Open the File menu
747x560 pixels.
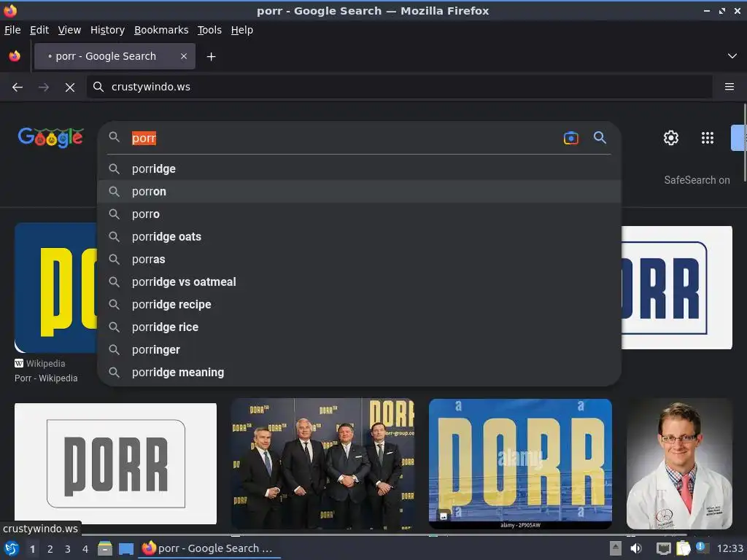(x=12, y=30)
